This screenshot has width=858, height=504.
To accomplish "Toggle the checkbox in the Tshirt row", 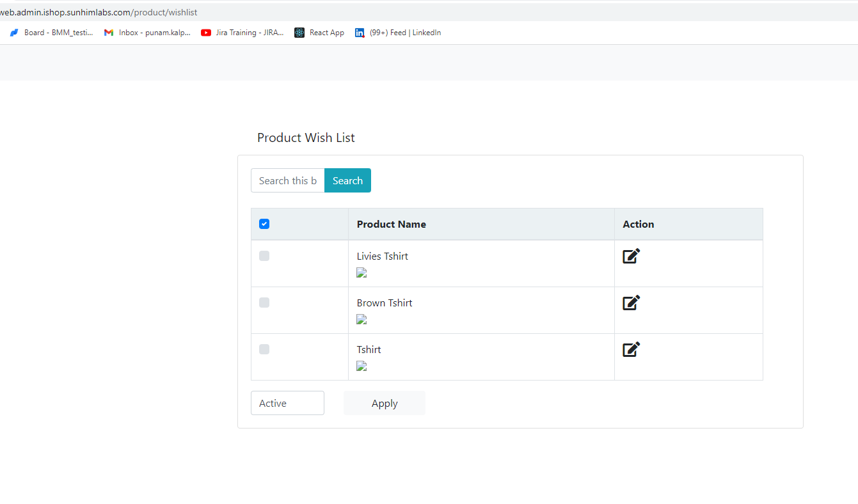I will (264, 349).
